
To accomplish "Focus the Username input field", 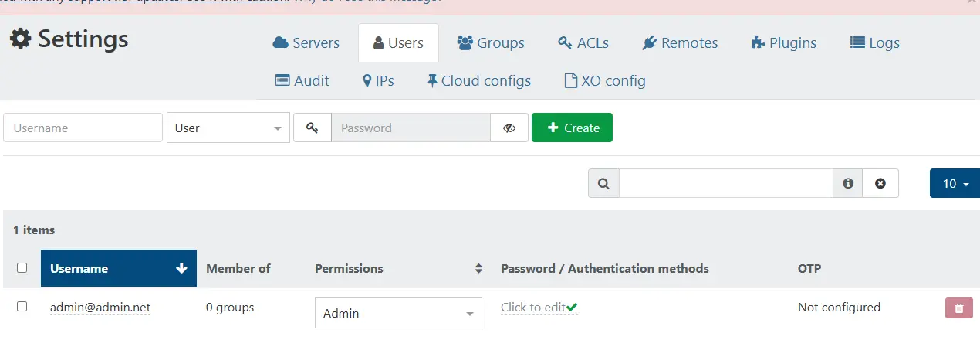I will [x=83, y=127].
